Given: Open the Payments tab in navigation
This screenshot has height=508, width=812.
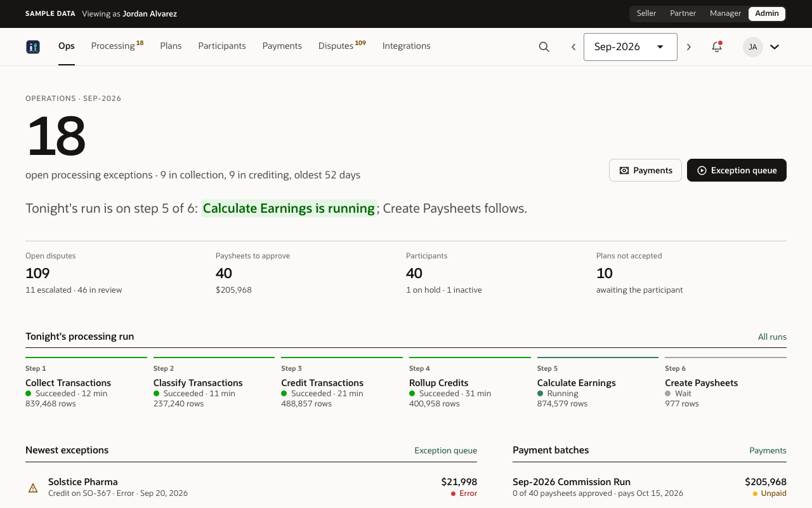Looking at the screenshot, I should 282,46.
